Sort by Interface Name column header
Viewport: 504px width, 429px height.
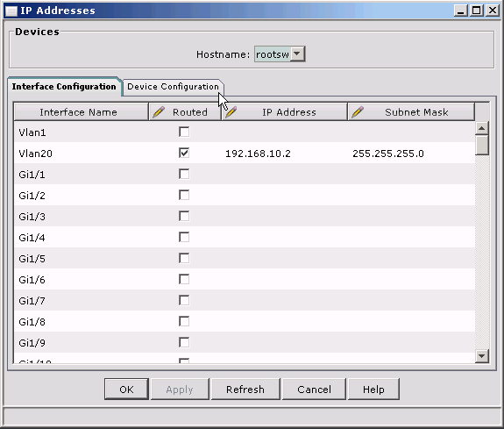point(81,112)
